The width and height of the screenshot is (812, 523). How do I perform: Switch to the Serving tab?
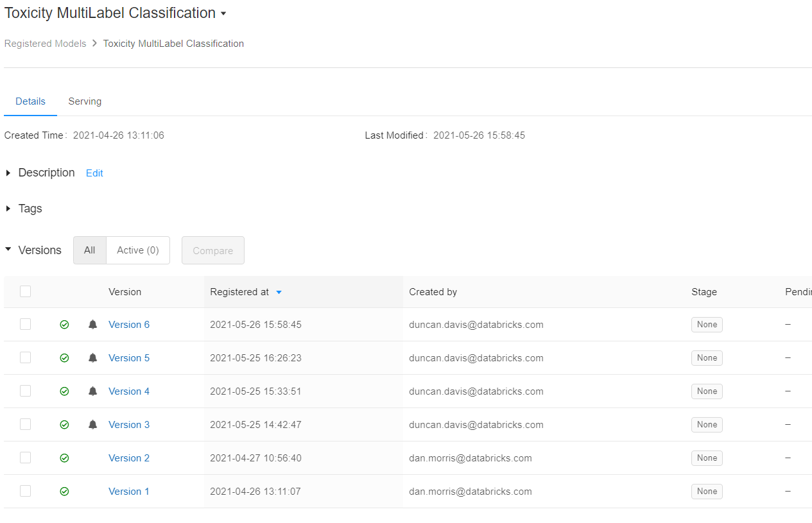[85, 101]
